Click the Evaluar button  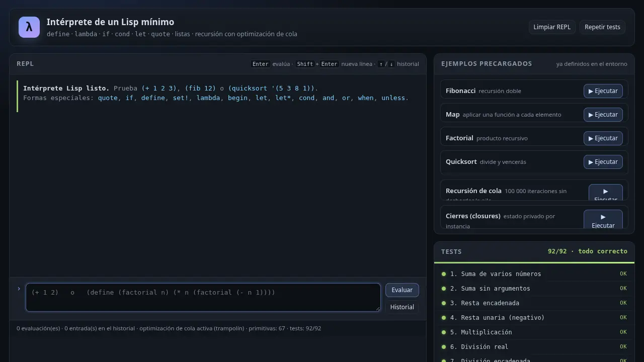[402, 290]
